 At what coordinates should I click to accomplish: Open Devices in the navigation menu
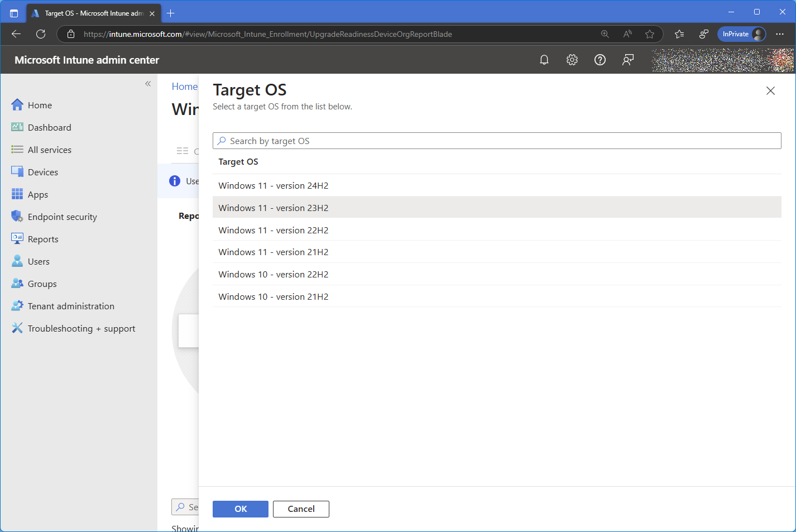43,172
